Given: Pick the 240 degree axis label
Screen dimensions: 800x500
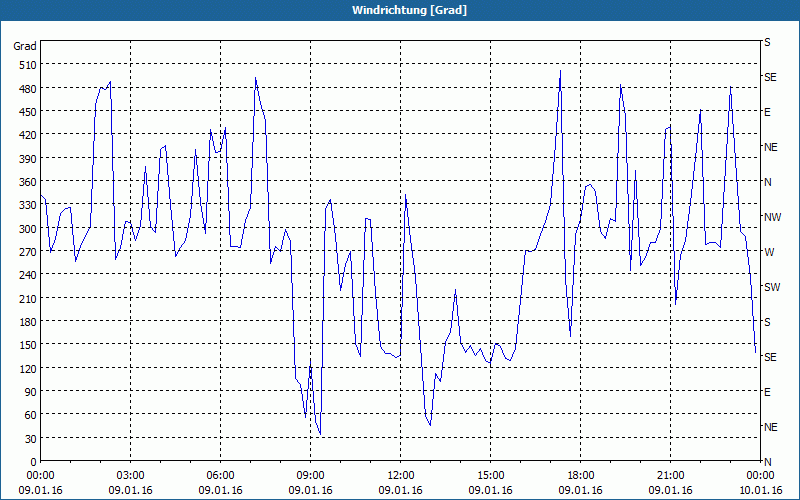Looking at the screenshot, I should point(28,275).
